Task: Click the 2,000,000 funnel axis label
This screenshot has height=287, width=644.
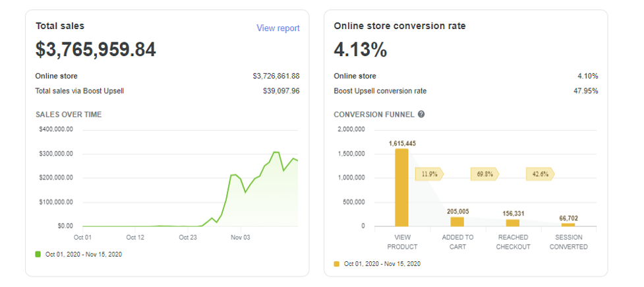Action: 351,129
